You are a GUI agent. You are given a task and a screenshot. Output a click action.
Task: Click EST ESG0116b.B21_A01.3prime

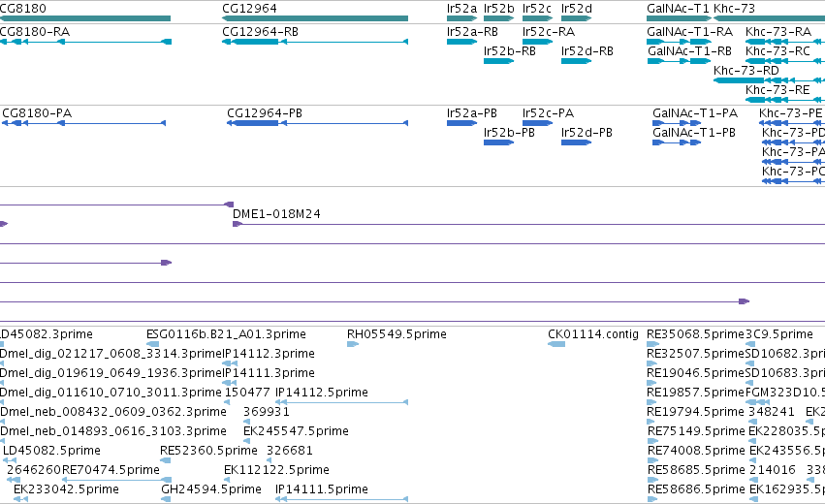pos(152,344)
